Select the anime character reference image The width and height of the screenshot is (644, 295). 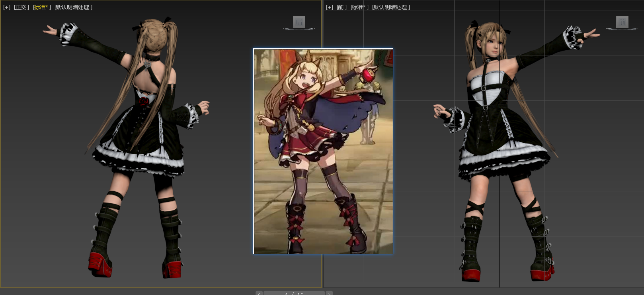click(323, 151)
